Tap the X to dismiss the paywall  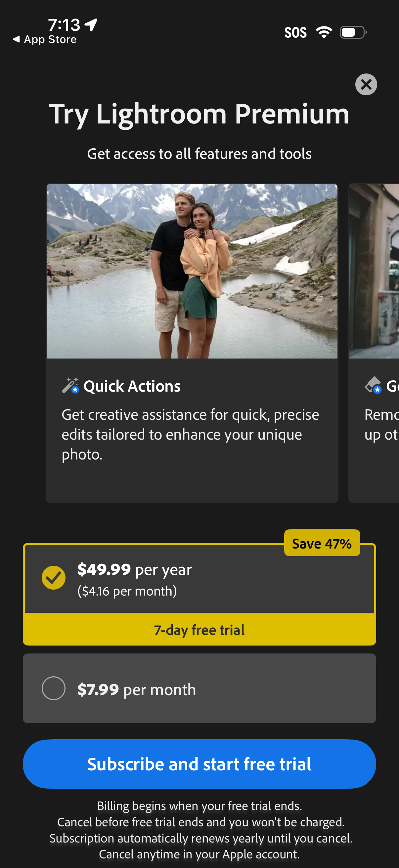click(366, 84)
